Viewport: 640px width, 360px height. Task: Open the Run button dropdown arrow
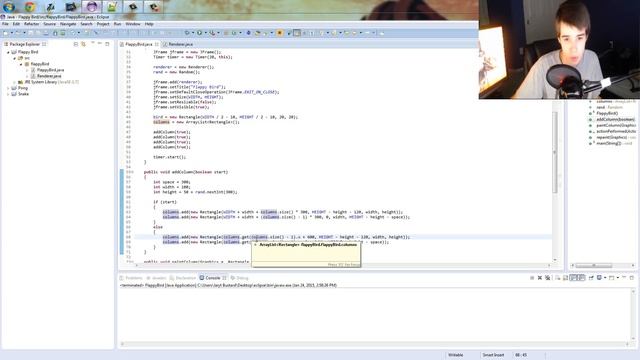(x=205, y=33)
